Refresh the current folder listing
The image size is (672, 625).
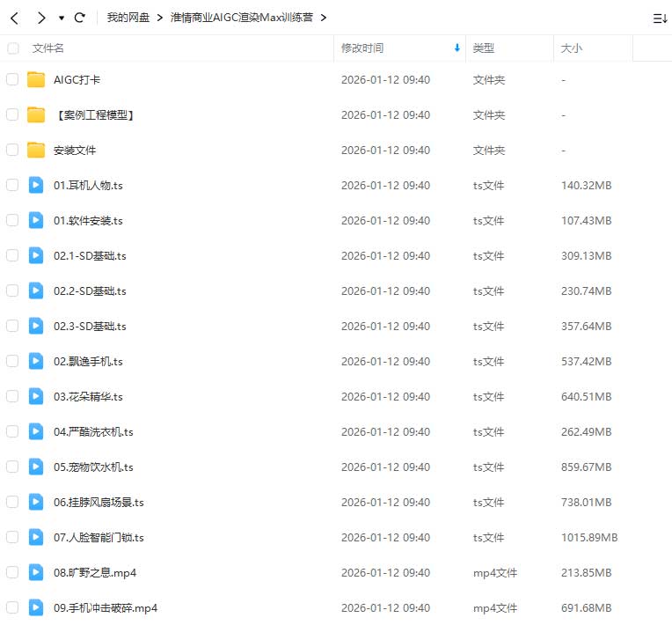80,18
